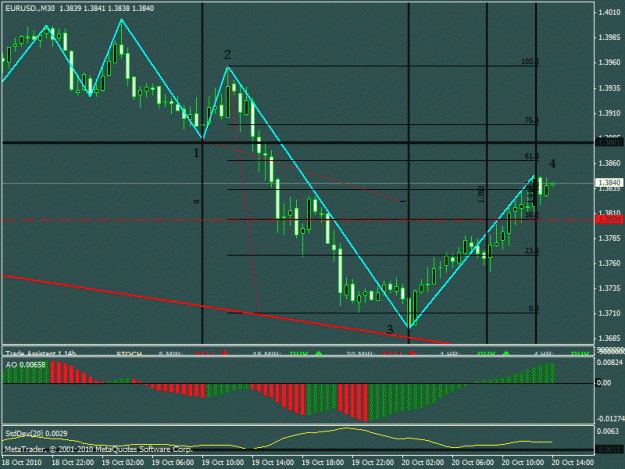This screenshot has width=625, height=469.
Task: Click the Fibonacci 100.0 level label
Action: coord(530,62)
